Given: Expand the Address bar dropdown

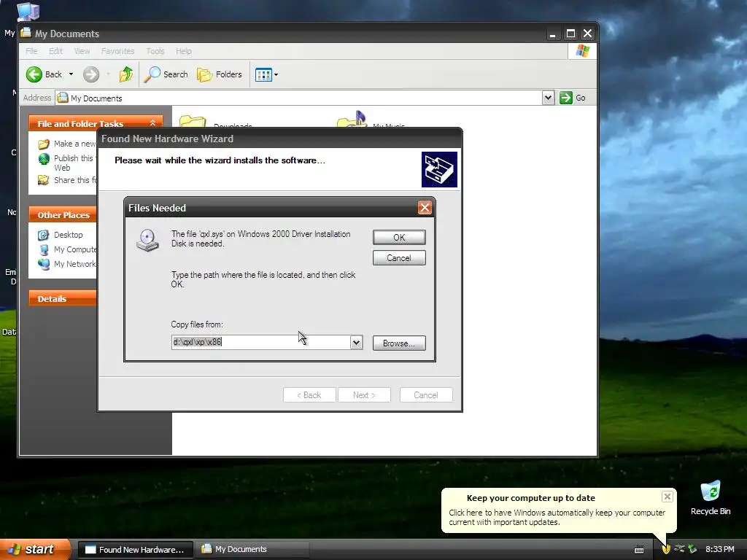Looking at the screenshot, I should point(548,98).
